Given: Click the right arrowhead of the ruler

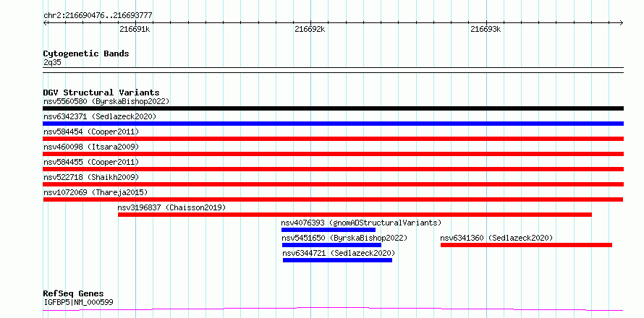Looking at the screenshot, I should (622, 22).
